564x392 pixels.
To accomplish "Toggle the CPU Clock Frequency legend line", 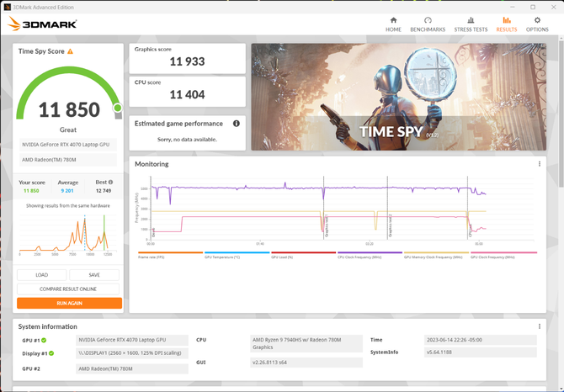I will pos(370,255).
